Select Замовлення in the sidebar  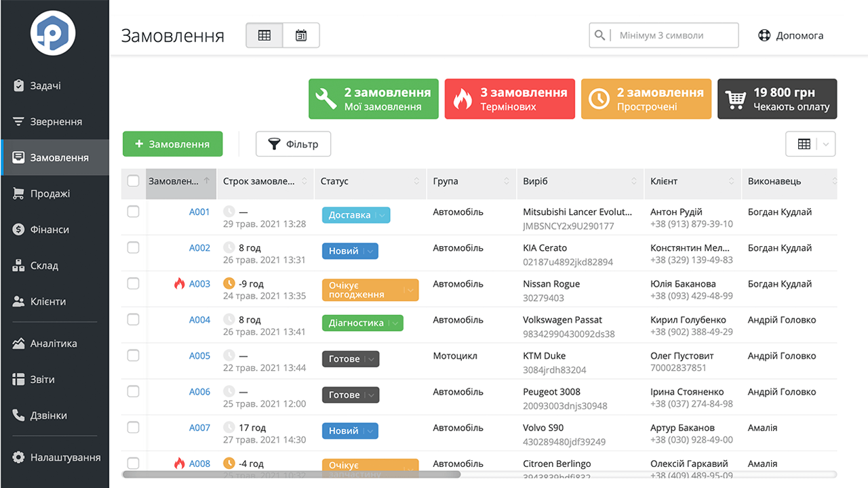pos(54,158)
